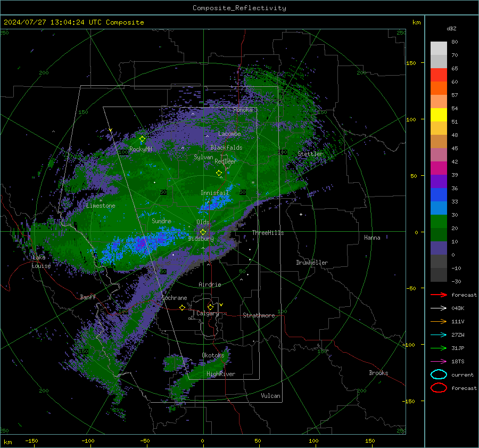Click the -30 value on dBZ scale

[456, 282]
